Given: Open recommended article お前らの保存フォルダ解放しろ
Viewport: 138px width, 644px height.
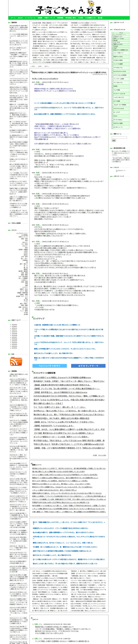Looking at the screenshot, I should (x=62, y=377).
